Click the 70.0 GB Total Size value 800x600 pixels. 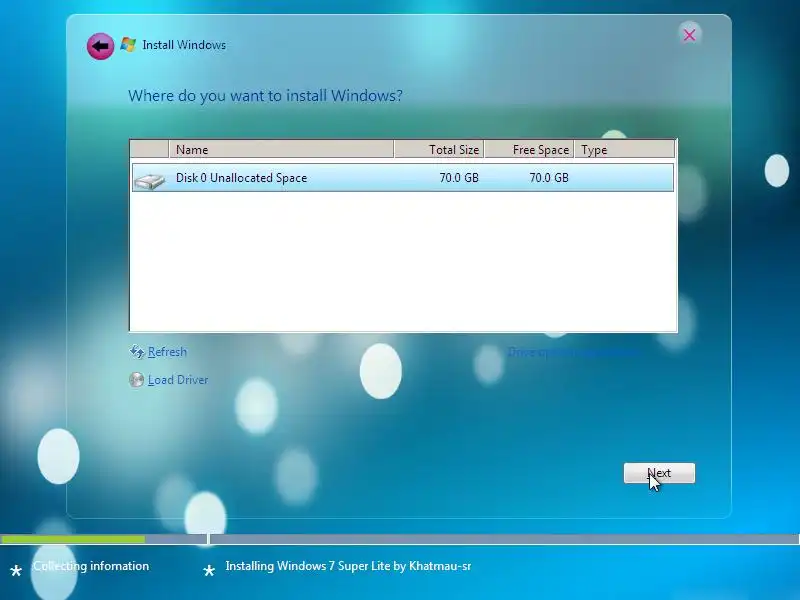(459, 178)
